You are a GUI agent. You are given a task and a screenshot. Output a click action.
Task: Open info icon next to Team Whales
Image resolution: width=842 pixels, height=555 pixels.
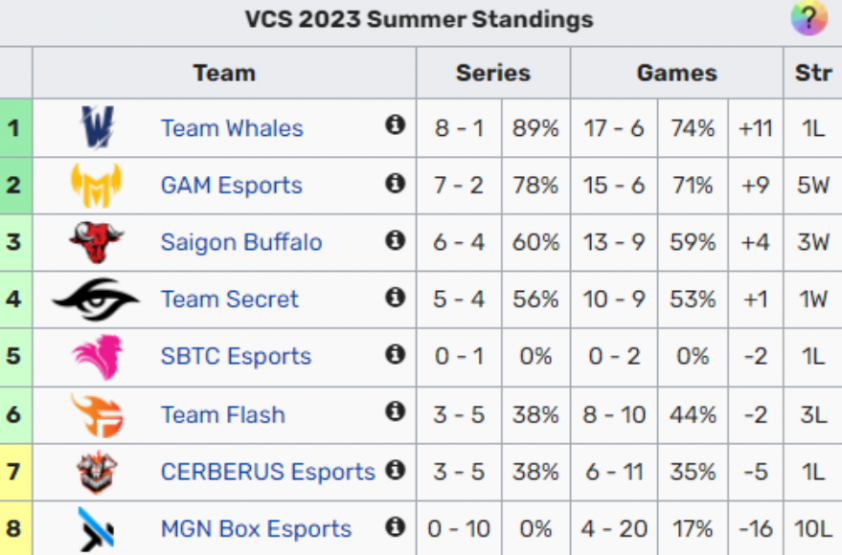coord(395,125)
